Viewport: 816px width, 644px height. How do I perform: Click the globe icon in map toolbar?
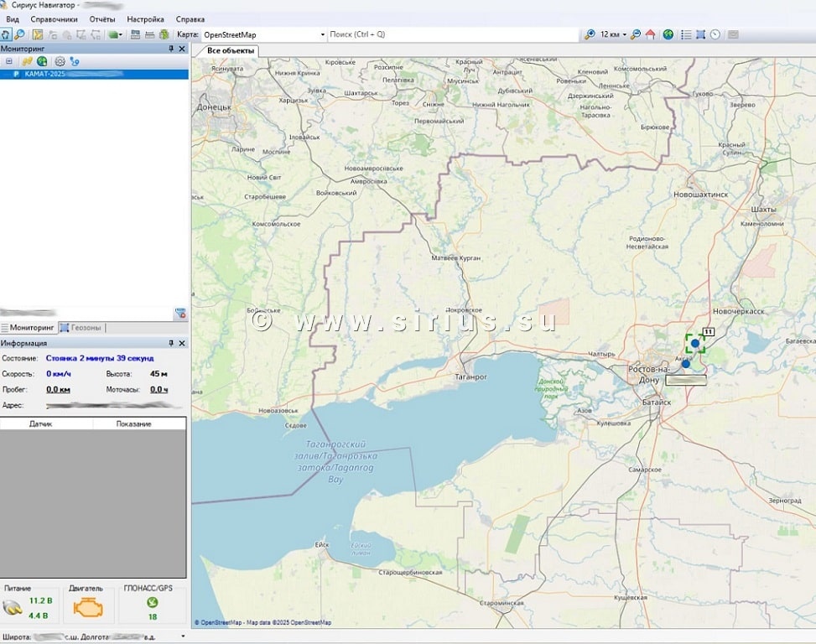[668, 34]
